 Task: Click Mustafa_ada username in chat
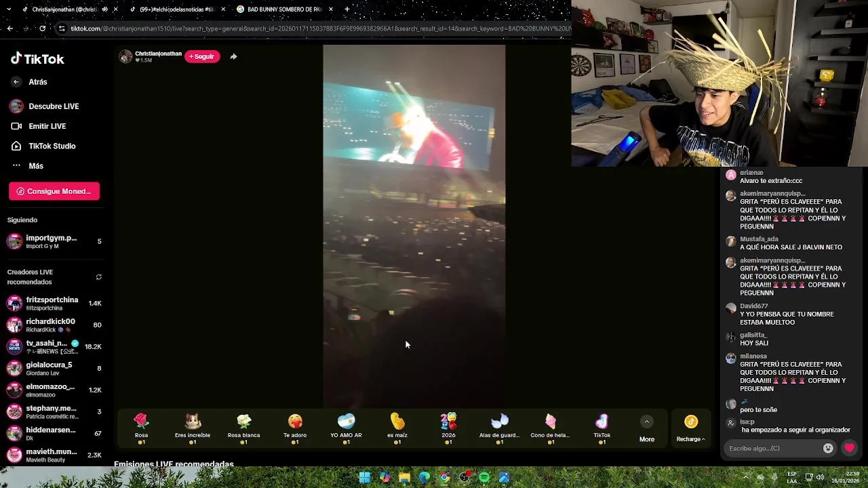(x=759, y=239)
